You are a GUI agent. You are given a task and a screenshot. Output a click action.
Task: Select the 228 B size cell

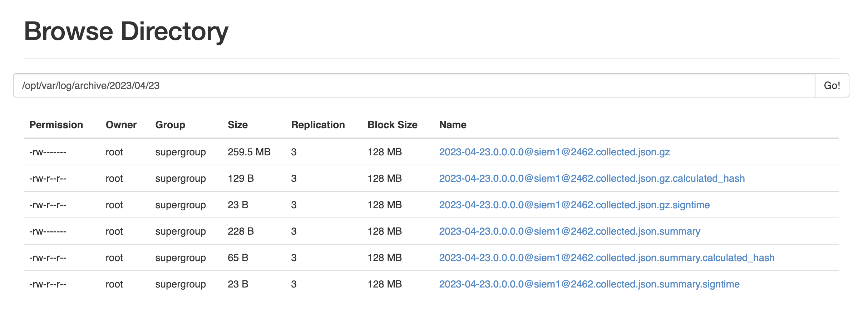click(x=241, y=231)
